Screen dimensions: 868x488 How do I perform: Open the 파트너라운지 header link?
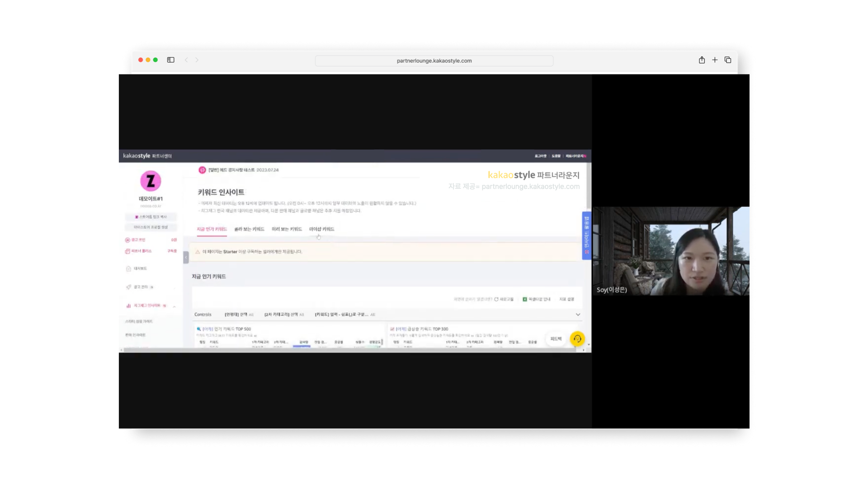click(575, 156)
